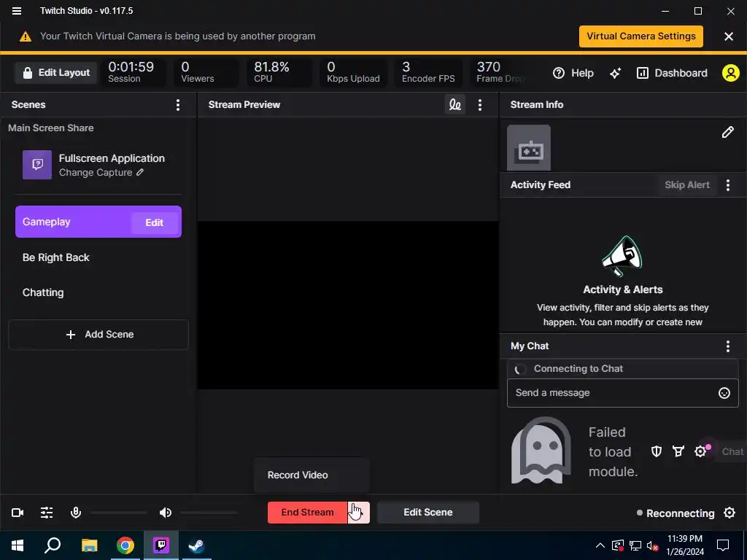
Task: Click the muted volume tray icon
Action: click(653, 545)
